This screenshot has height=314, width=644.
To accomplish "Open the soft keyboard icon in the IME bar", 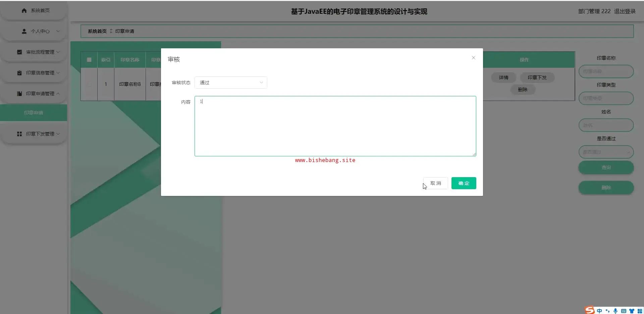I will [624, 311].
